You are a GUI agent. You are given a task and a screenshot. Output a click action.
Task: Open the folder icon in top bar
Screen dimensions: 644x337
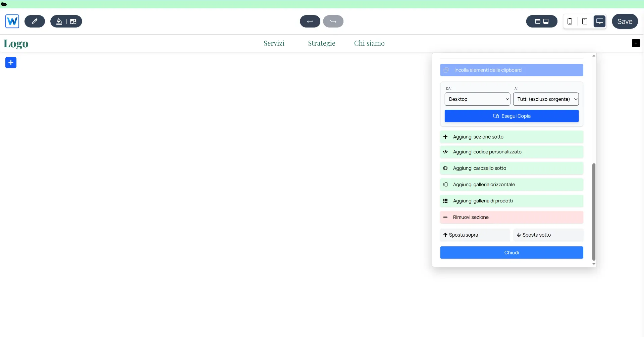4,4
